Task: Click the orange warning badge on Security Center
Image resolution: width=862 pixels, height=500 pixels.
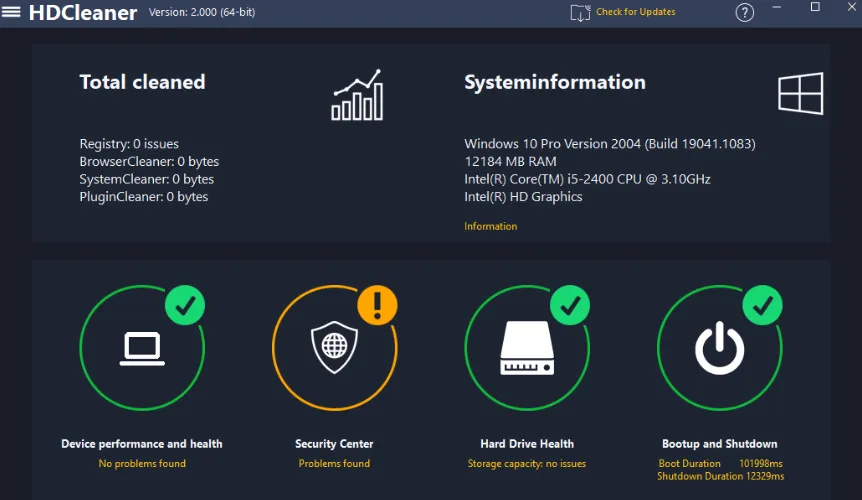Action: 377,305
